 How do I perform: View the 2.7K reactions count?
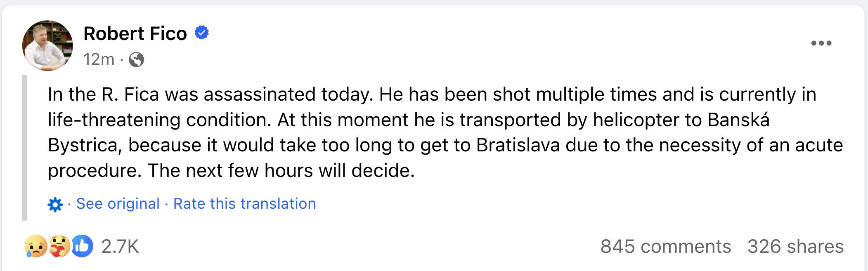(x=120, y=247)
